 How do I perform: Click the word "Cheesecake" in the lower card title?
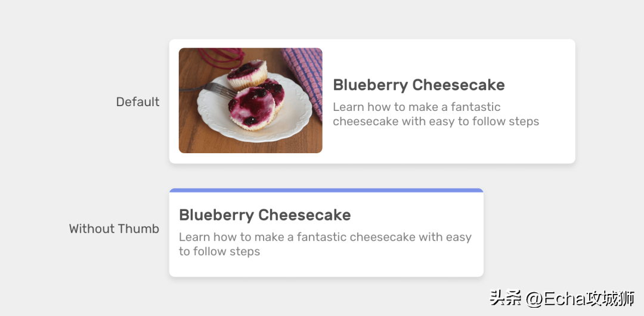[304, 215]
